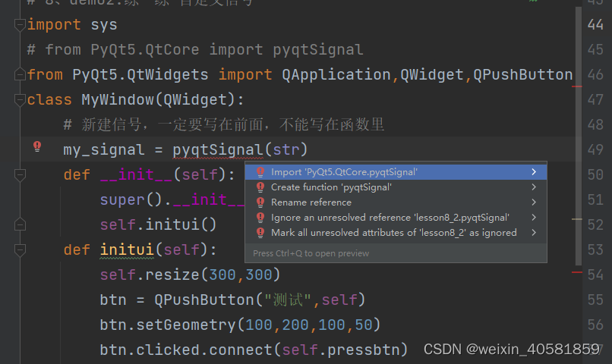Viewport: 612px width, 364px height.
Task: Choose Create function 'pyqtSignal' option
Action: click(x=331, y=187)
